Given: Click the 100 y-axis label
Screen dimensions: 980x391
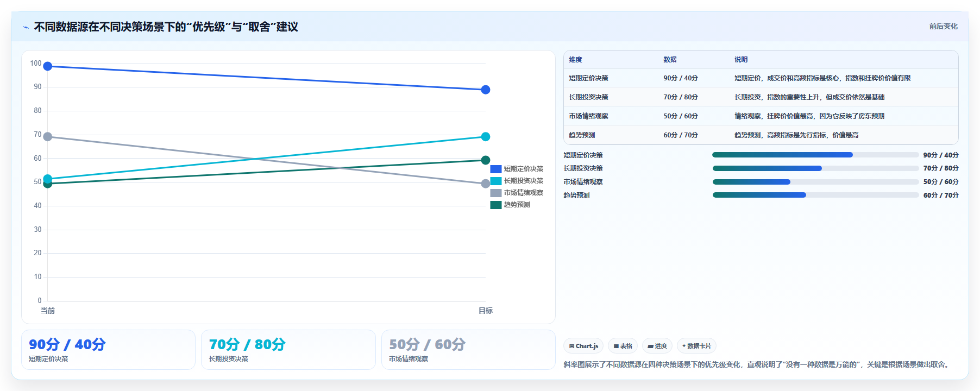Looking at the screenshot, I should tap(36, 64).
